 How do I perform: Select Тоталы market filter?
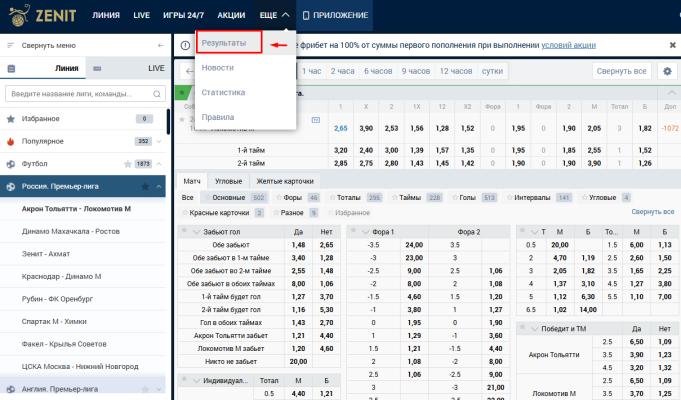(355, 198)
